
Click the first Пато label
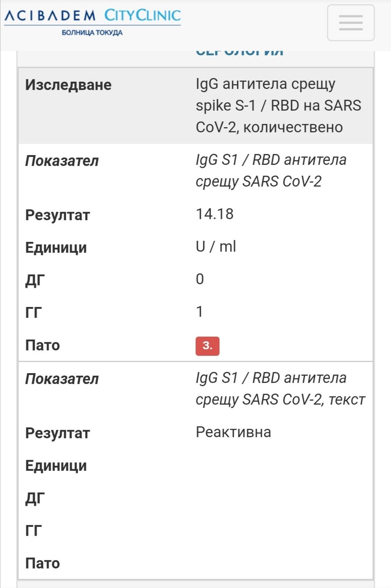coord(42,345)
